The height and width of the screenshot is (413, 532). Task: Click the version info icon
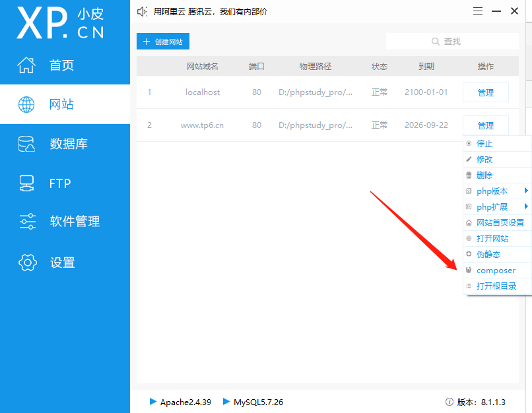pos(449,402)
